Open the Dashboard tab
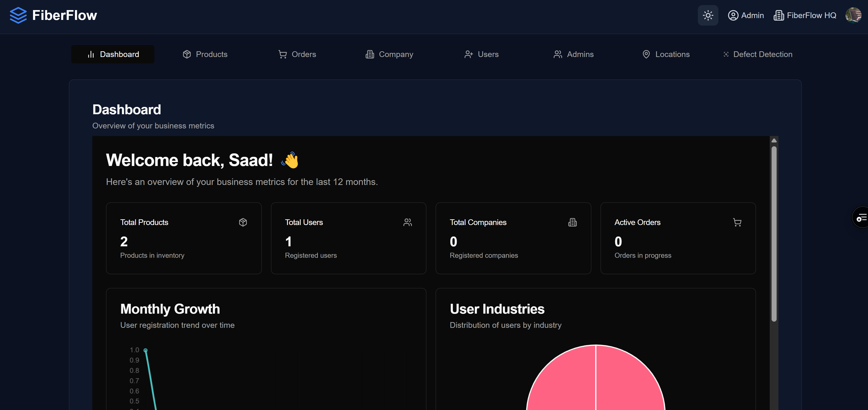Image resolution: width=868 pixels, height=410 pixels. coord(113,54)
